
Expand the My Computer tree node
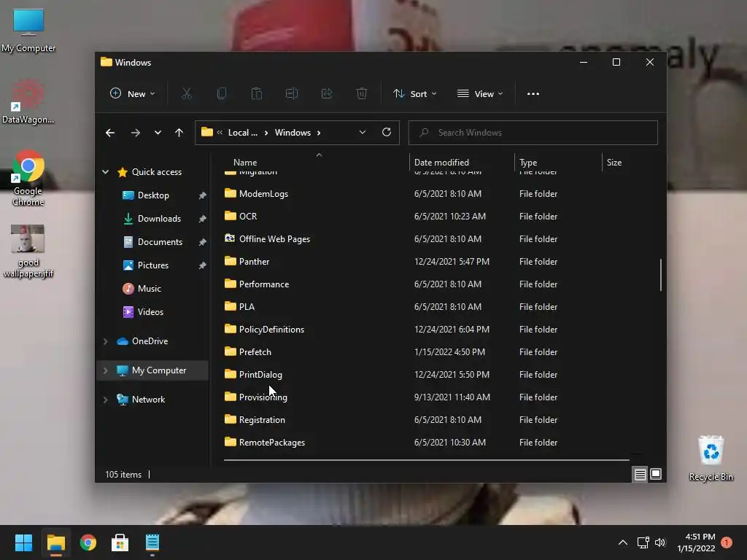pos(105,370)
